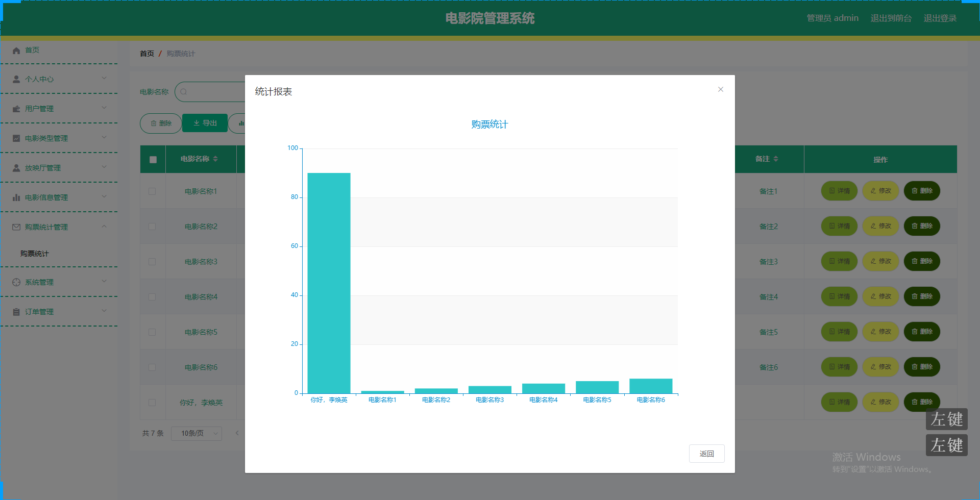
Task: Close the 统计报表 dialog with X icon
Action: tap(720, 89)
